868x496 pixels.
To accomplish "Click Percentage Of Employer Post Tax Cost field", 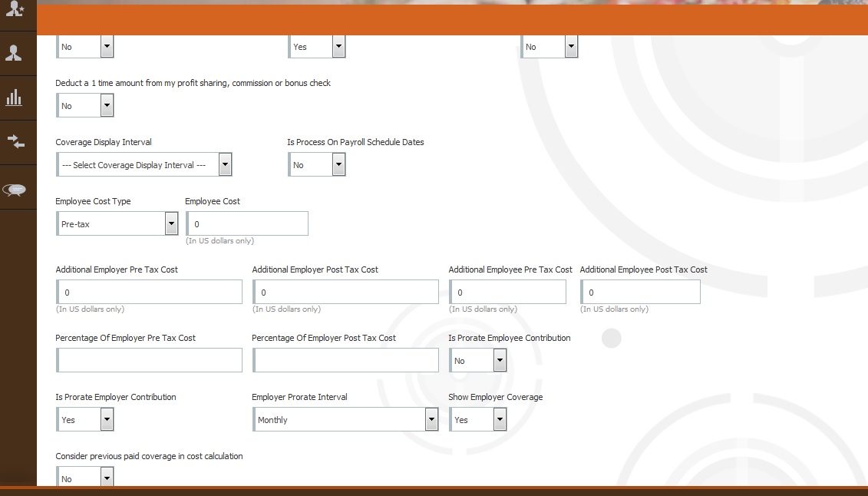I will (345, 360).
